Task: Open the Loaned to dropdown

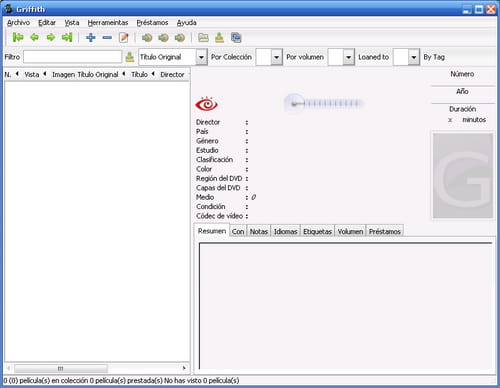Action: [406, 57]
